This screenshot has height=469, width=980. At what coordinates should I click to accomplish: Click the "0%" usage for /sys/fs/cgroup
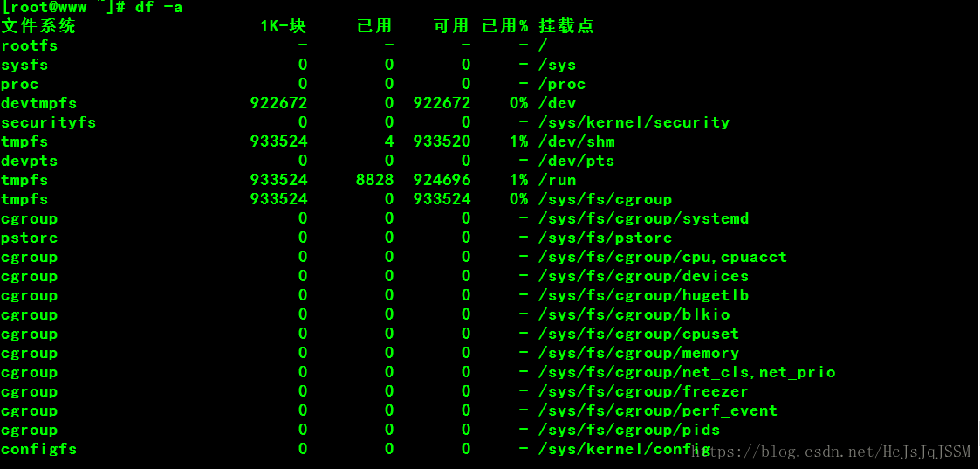pyautogui.click(x=518, y=199)
